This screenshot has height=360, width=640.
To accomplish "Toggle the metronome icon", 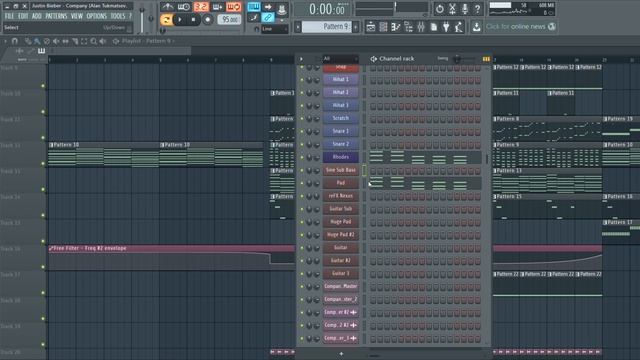I will coord(167,7).
